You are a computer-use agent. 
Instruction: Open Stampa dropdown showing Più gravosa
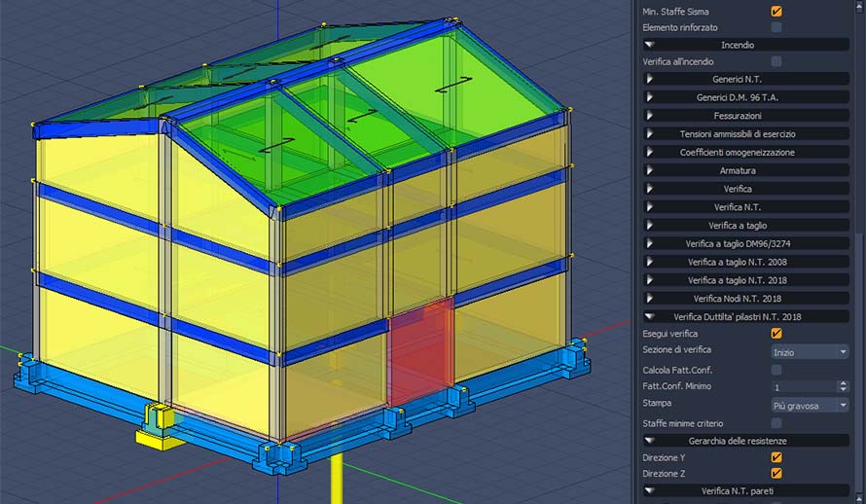tap(810, 405)
